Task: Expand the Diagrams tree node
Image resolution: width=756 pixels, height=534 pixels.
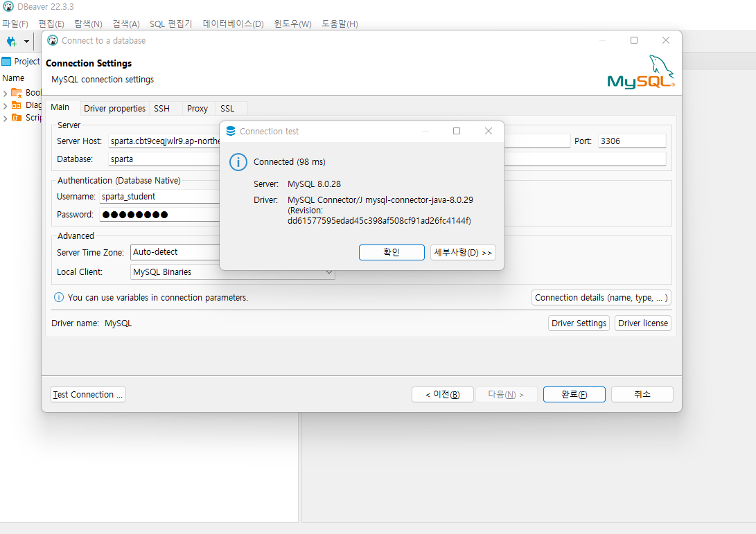Action: pyautogui.click(x=5, y=105)
